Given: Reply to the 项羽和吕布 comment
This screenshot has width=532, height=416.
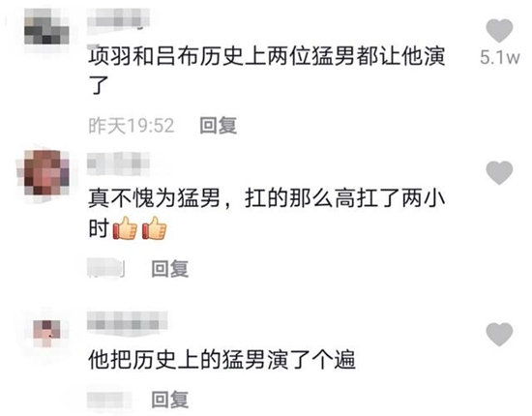Looking at the screenshot, I should [219, 125].
